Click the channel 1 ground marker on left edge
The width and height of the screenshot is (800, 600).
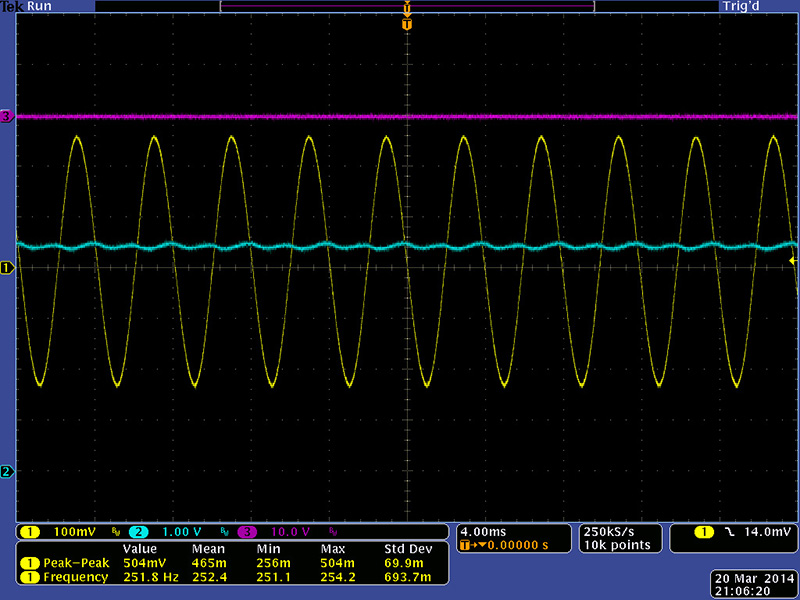point(6,267)
